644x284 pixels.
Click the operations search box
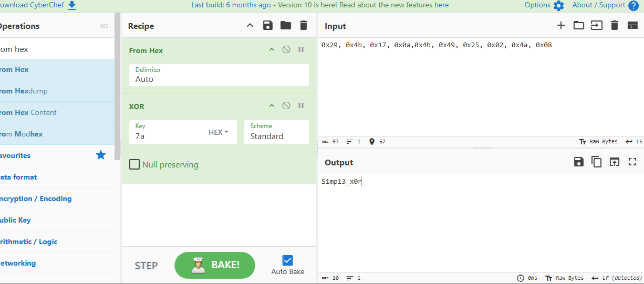point(57,49)
